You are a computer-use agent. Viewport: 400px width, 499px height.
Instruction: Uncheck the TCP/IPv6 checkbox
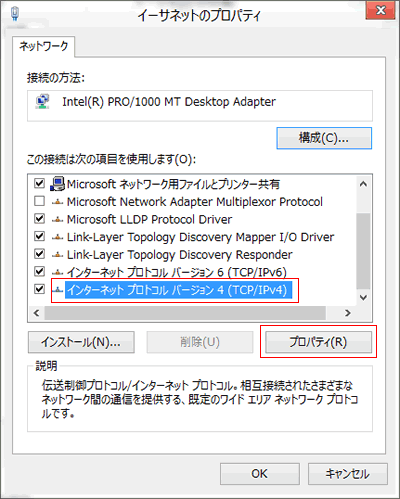click(39, 271)
